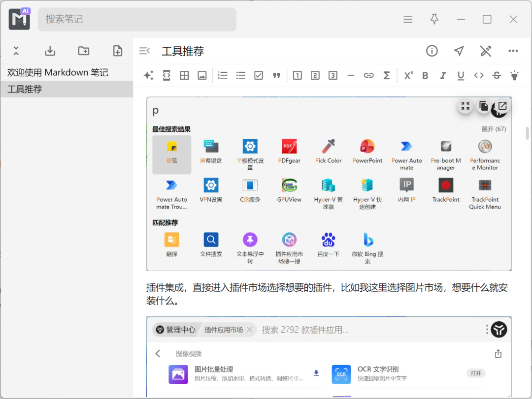Insert a code block

point(166,75)
